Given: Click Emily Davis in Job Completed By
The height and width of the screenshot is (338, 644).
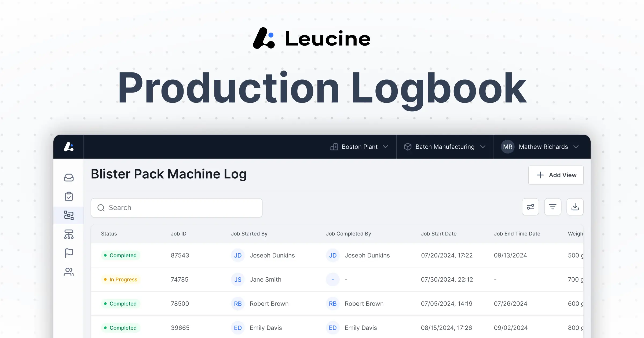Looking at the screenshot, I should [361, 328].
